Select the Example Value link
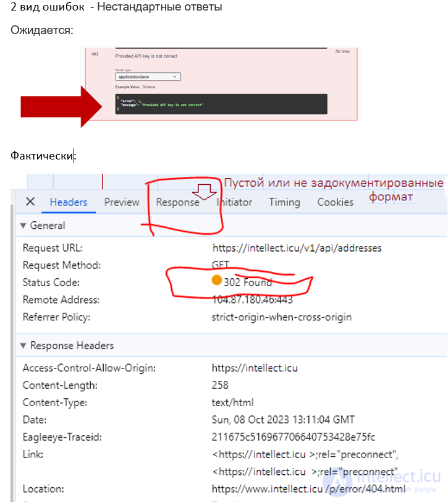 pos(127,87)
